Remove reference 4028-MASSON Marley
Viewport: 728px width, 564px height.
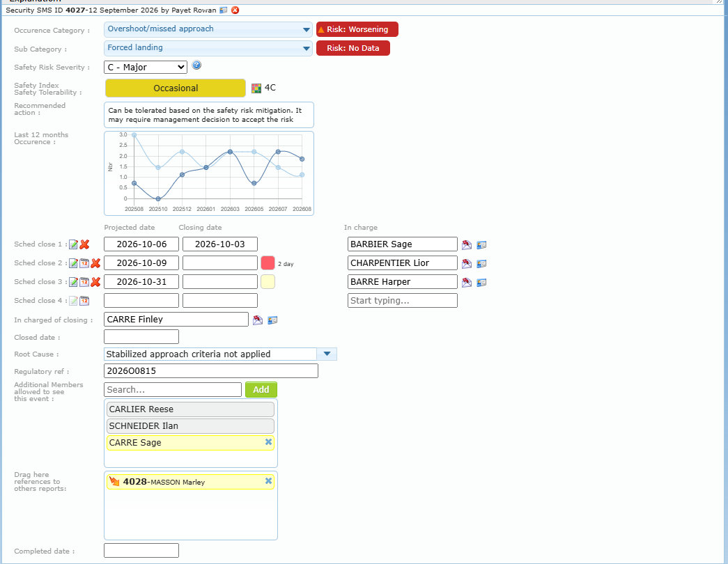[x=268, y=481]
